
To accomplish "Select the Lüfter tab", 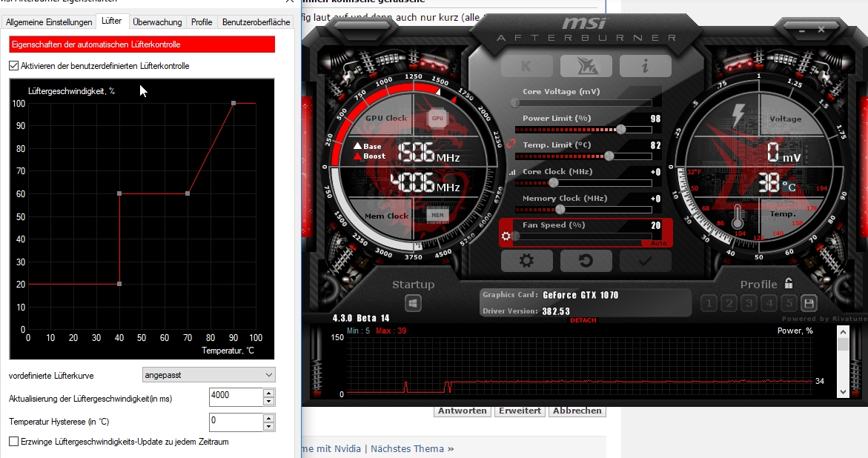I will pyautogui.click(x=111, y=21).
